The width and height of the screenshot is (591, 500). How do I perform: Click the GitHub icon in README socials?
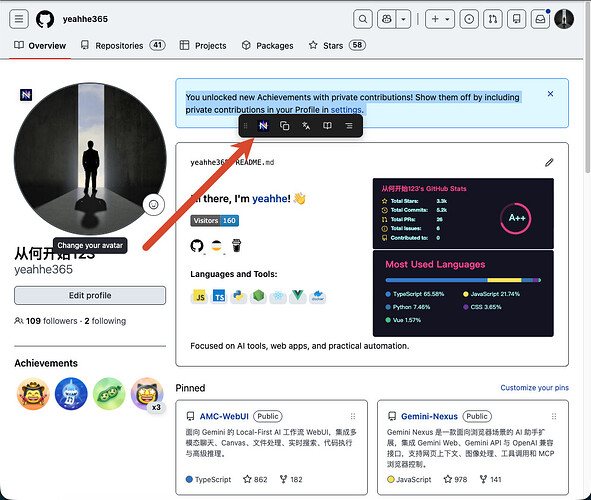click(197, 246)
